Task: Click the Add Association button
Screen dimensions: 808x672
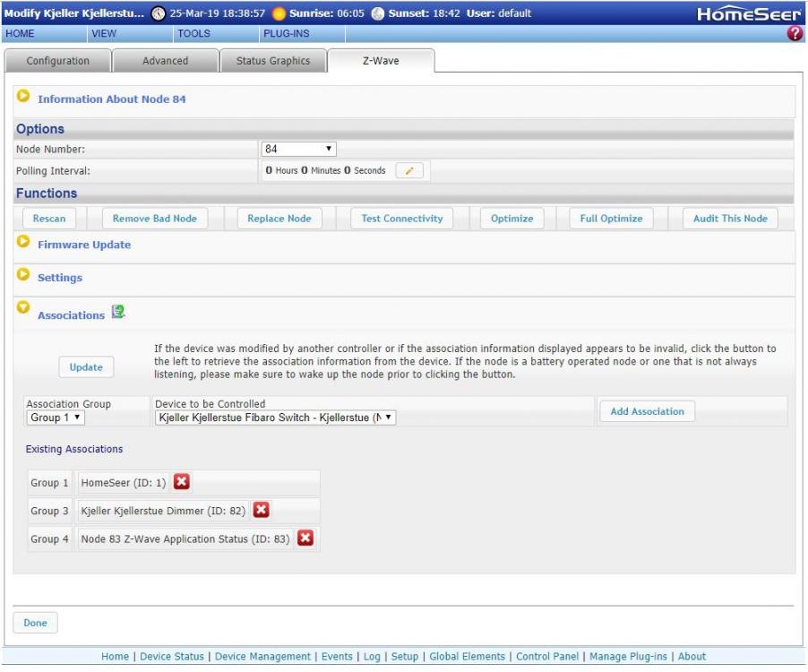Action: (x=647, y=411)
